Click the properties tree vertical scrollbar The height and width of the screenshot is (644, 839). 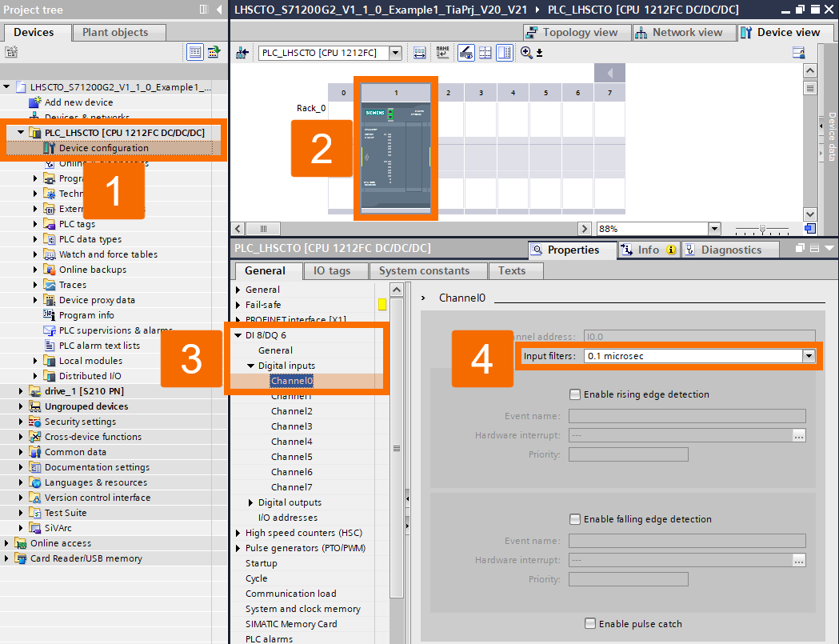coord(397,449)
